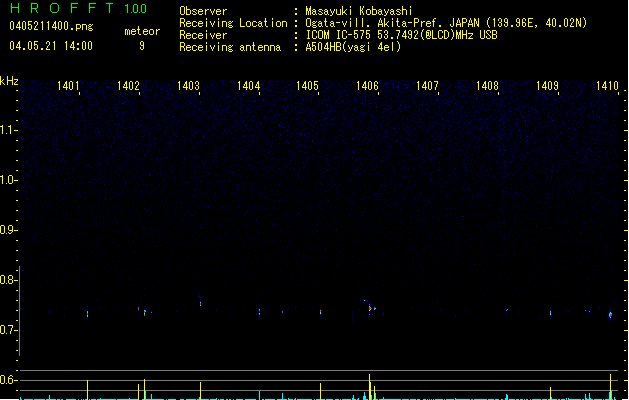Screen dimensions: 629x400
Task: Click the 0.6 kHz frequency label
Action: pos(9,380)
